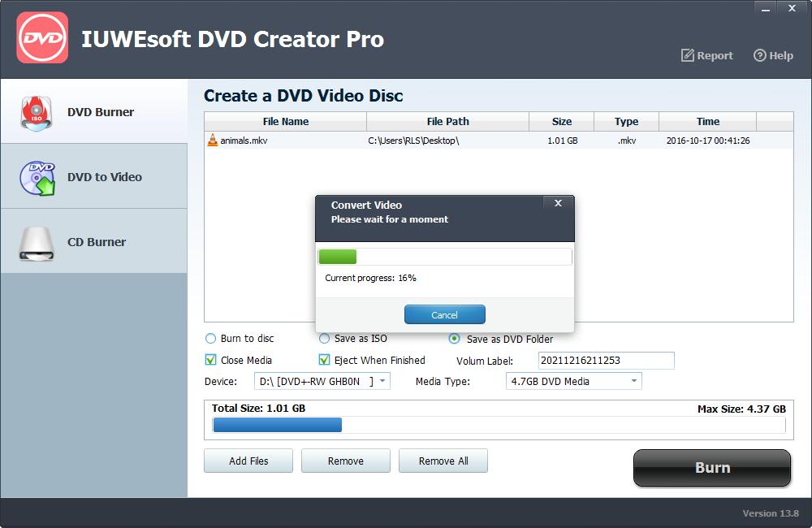Click the blue Total Size usage bar
Viewport: 812px width, 528px height.
click(x=278, y=425)
